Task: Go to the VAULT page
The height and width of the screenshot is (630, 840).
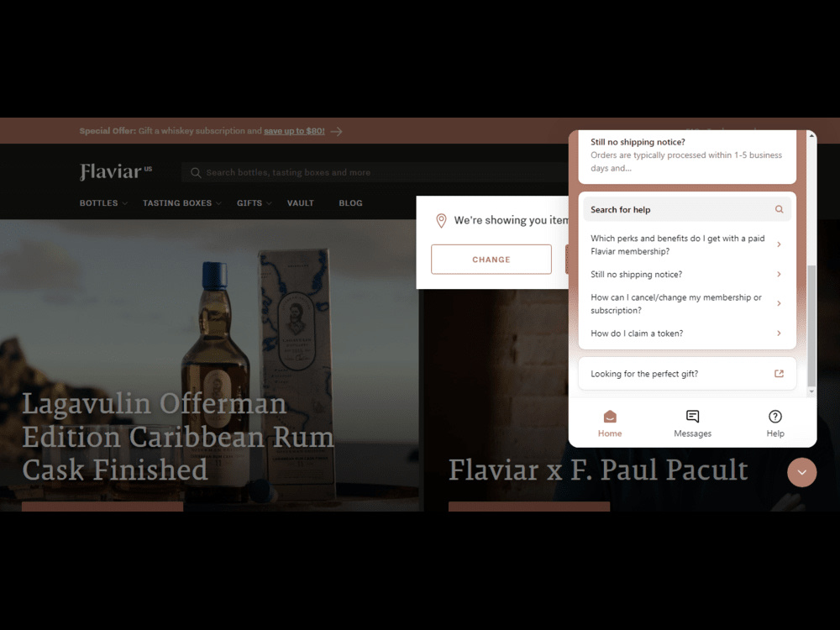Action: click(x=300, y=203)
